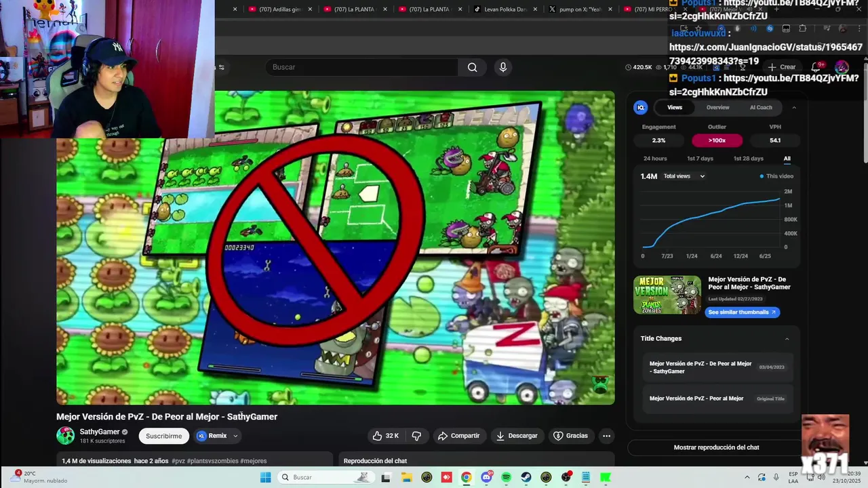Click the taskbar Buscar search box
The image size is (868, 488).
(325, 477)
